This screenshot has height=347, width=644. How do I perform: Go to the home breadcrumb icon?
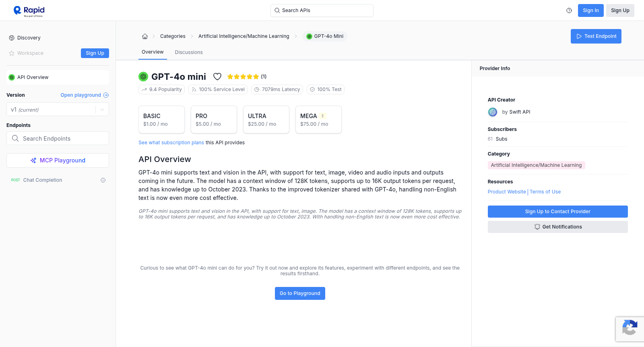tap(145, 36)
